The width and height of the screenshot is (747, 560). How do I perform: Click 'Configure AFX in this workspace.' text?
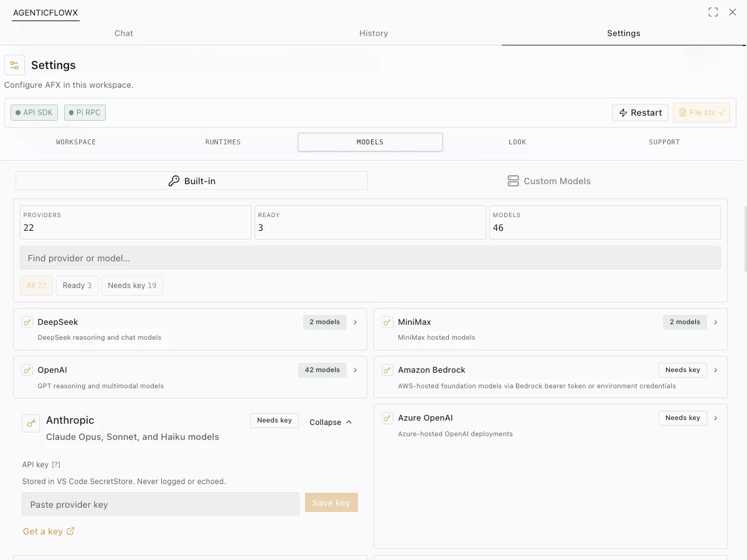click(69, 85)
